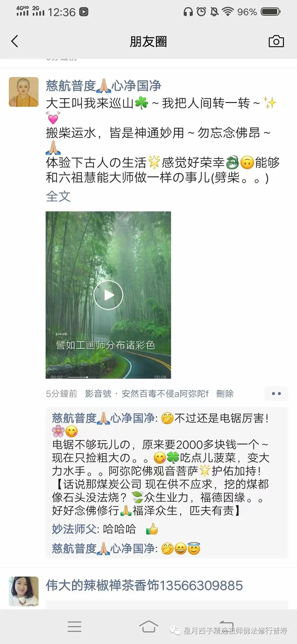
Task: Tap the Wi-Fi status icon
Action: (228, 12)
